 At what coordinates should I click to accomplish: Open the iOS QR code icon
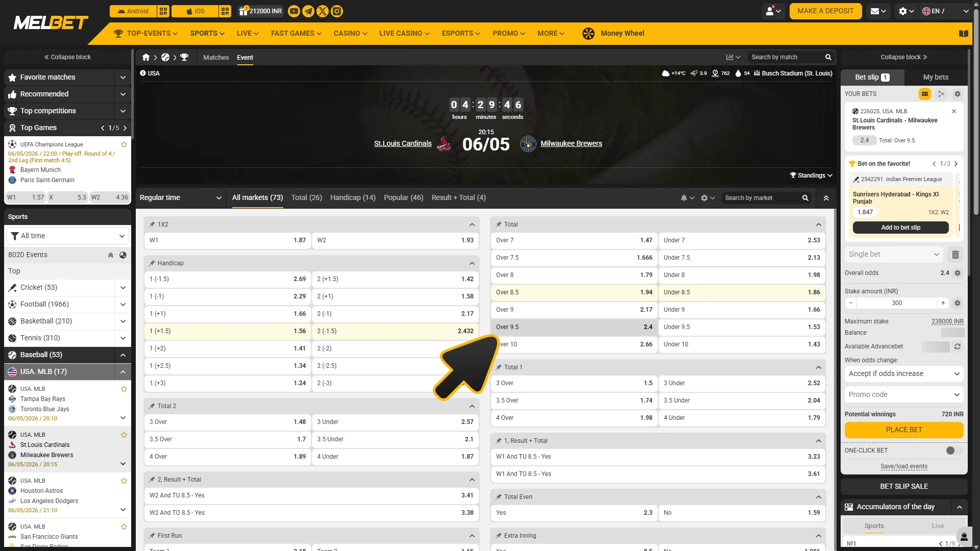[x=225, y=11]
